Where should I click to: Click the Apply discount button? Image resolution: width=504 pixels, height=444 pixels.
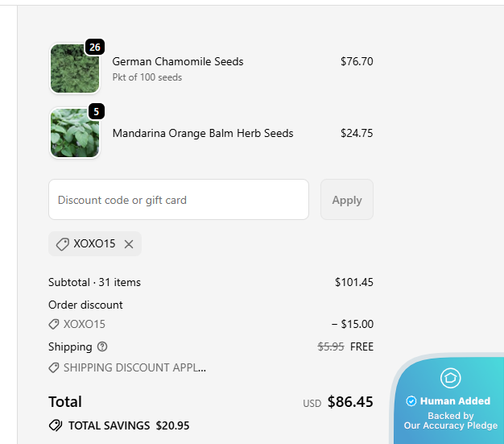click(x=347, y=200)
